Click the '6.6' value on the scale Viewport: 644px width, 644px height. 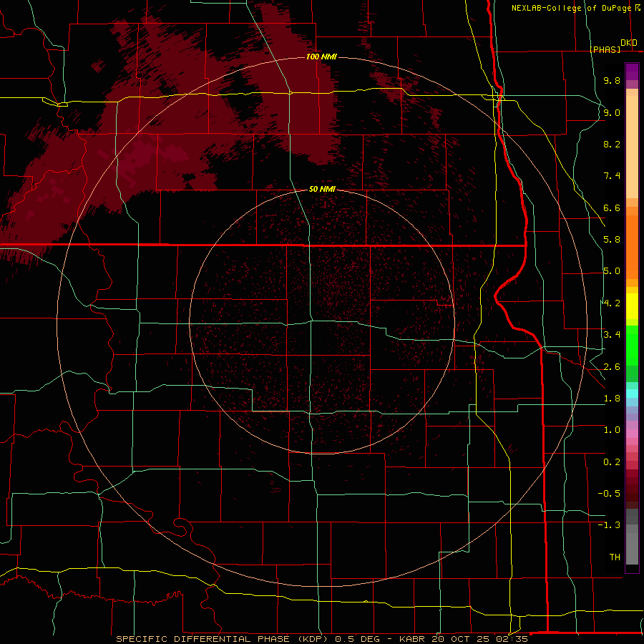612,208
